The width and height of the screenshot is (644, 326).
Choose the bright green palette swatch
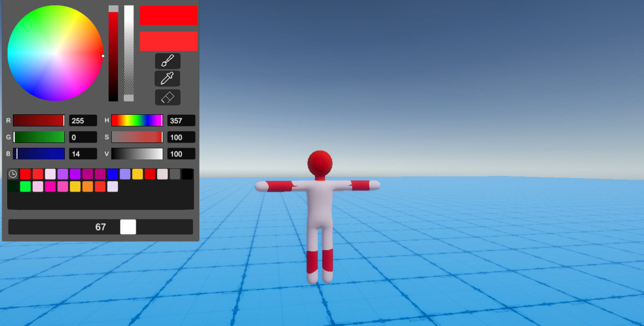(x=25, y=187)
